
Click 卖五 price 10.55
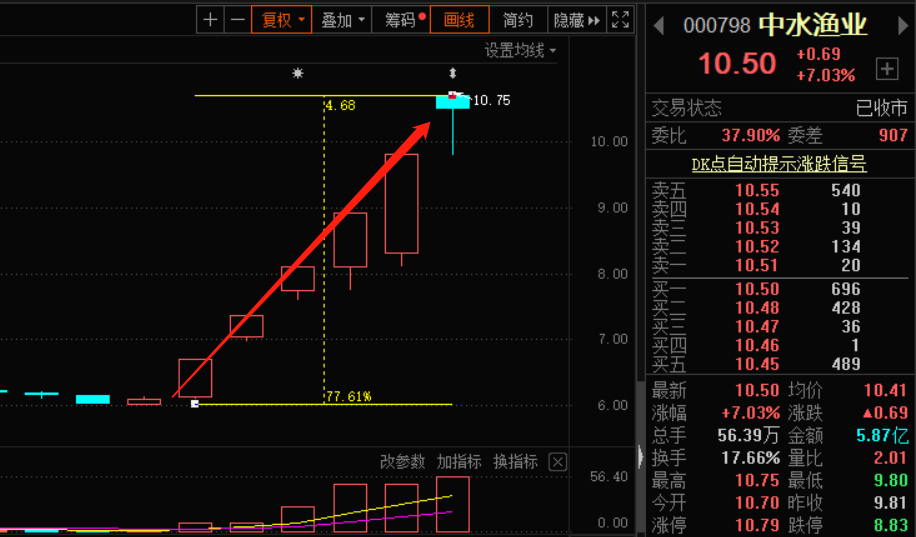(x=757, y=190)
